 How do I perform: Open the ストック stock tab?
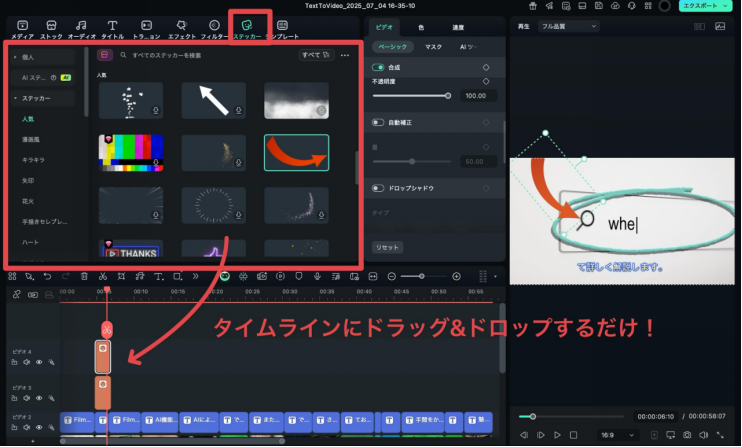pos(51,29)
